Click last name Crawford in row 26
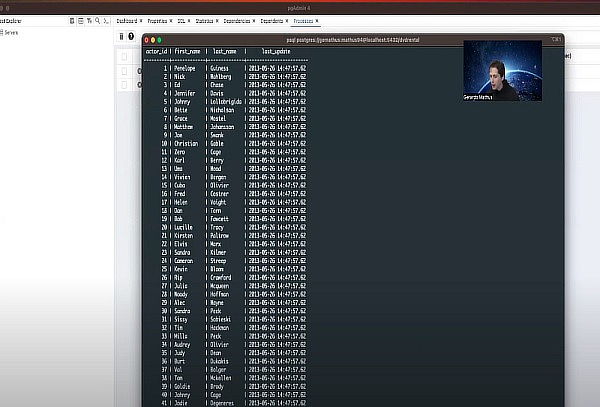 coord(221,278)
